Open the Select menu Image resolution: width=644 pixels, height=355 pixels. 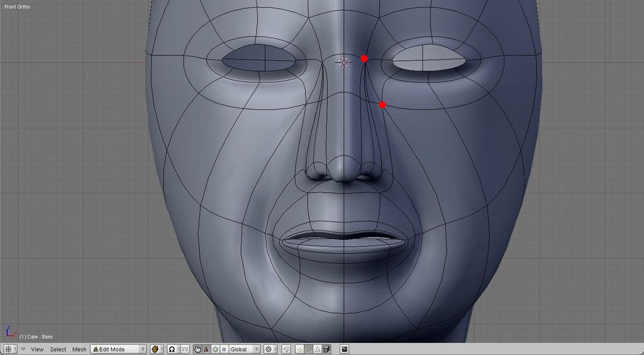[x=58, y=349]
